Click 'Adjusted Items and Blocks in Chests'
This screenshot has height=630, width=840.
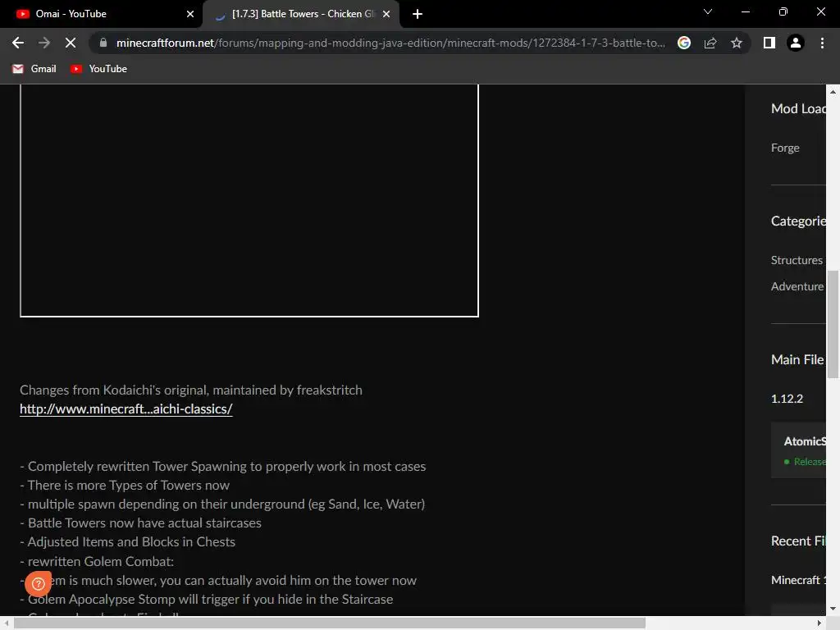[x=127, y=542]
